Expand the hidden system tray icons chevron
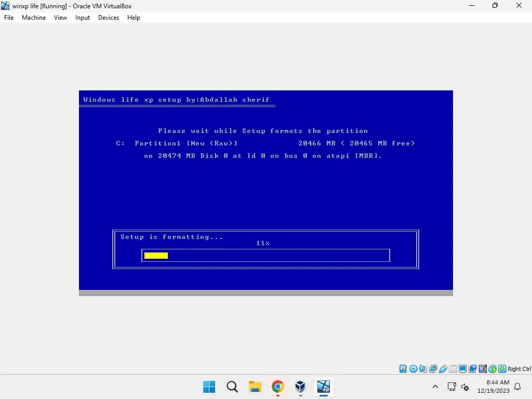532x399 pixels. [x=435, y=387]
